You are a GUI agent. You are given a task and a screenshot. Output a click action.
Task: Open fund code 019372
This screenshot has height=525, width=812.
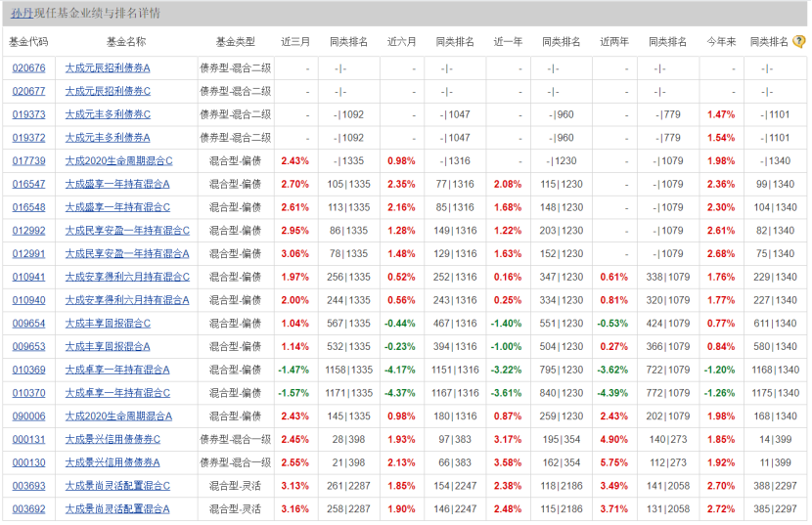[x=29, y=138]
